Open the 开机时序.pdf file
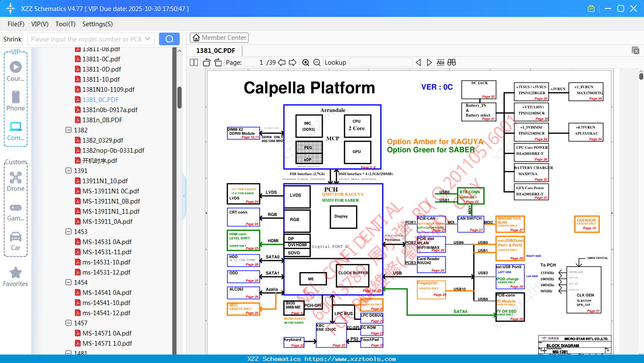Image resolution: width=644 pixels, height=363 pixels. coord(100,160)
